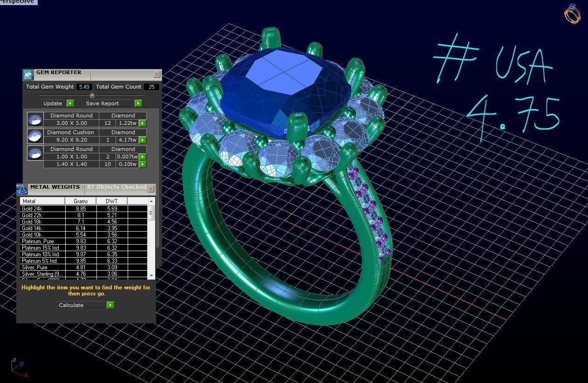The width and height of the screenshot is (588, 383).
Task: Select the Gold 18k row
Action: tap(84, 222)
